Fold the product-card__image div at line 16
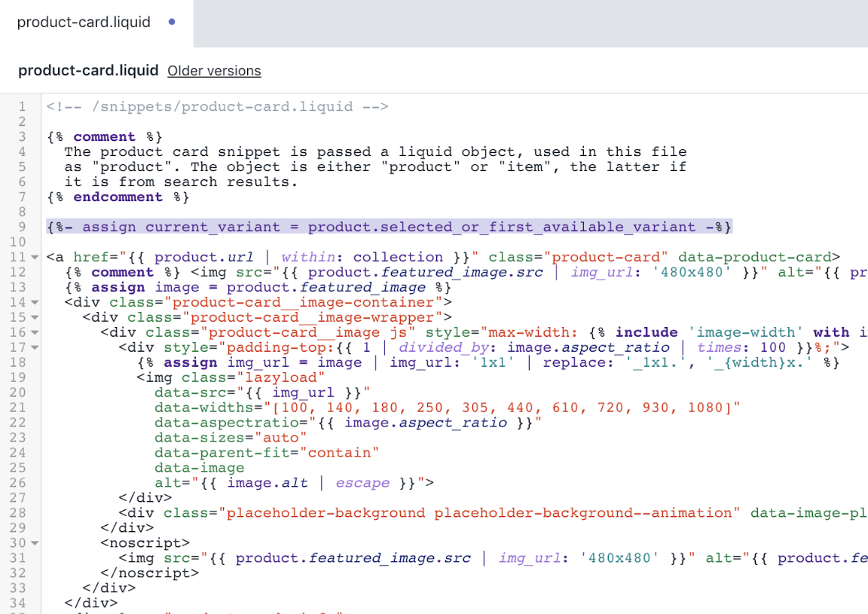 pyautogui.click(x=35, y=333)
